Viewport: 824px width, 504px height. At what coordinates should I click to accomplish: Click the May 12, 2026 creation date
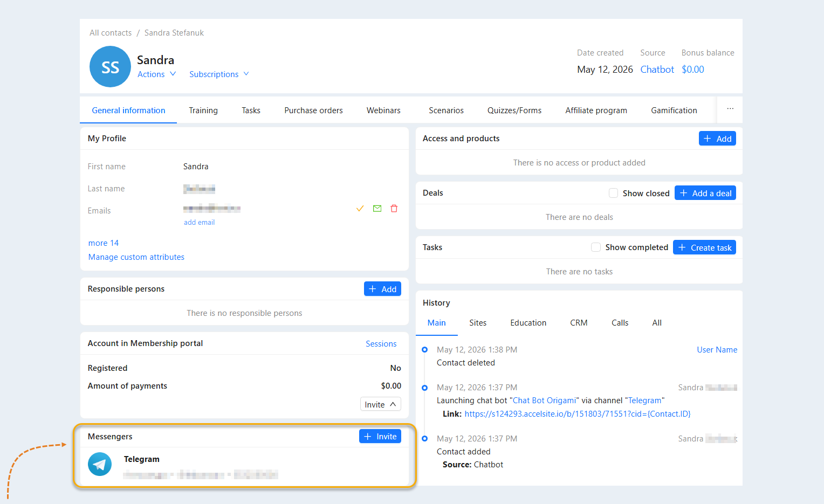click(605, 70)
